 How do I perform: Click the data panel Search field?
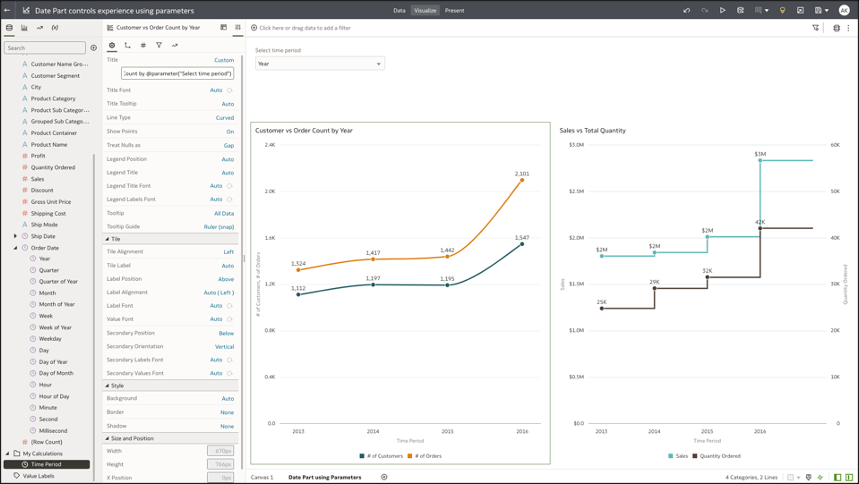[x=45, y=47]
